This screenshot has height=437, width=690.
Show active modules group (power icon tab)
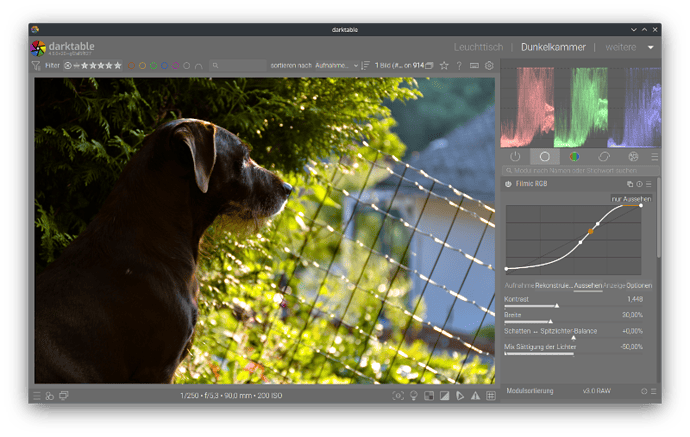515,157
